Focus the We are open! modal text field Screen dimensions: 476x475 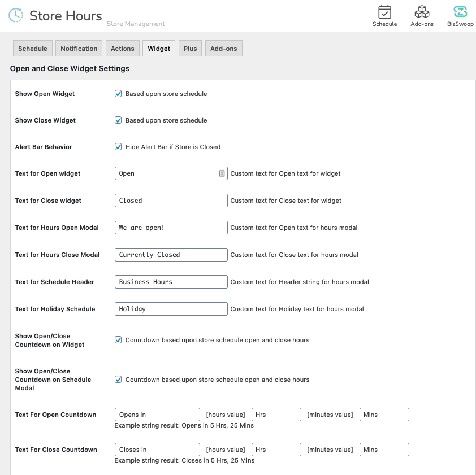171,228
